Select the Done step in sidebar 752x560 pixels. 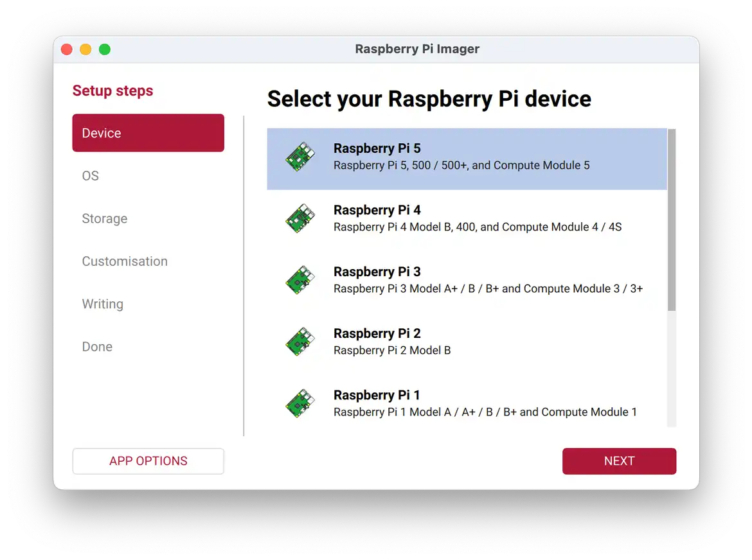coord(97,347)
